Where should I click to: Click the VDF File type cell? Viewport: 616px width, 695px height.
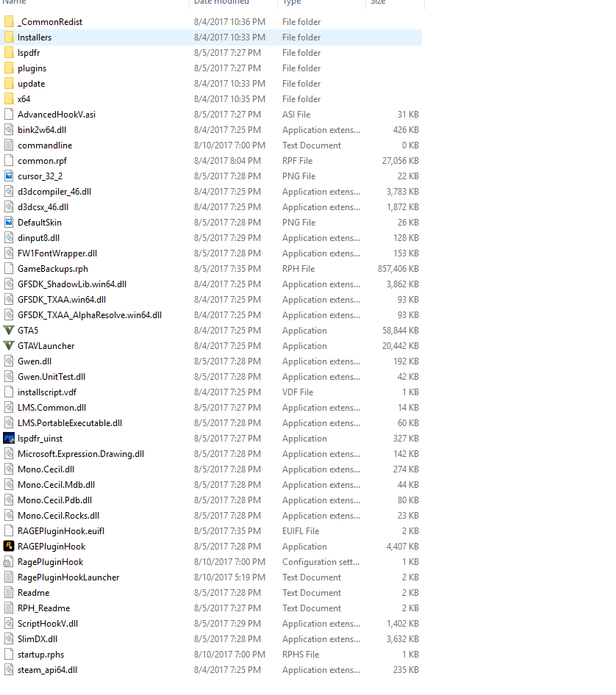tap(298, 392)
